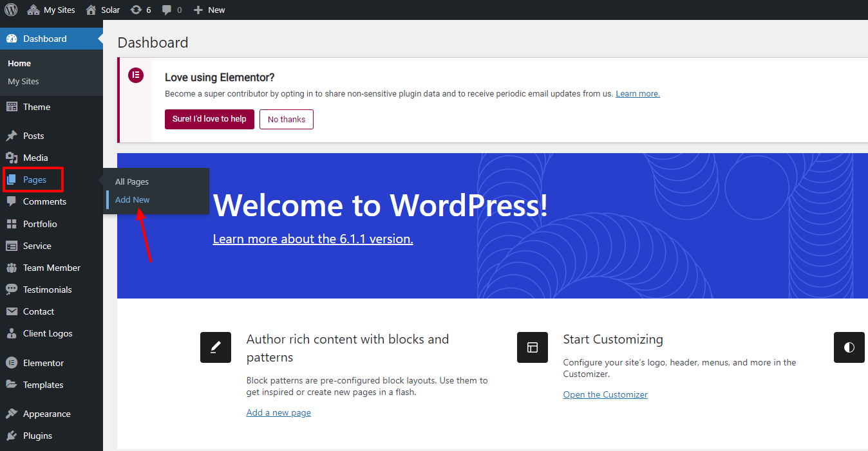The image size is (868, 451).
Task: Open the Customizer link
Action: [x=605, y=394]
